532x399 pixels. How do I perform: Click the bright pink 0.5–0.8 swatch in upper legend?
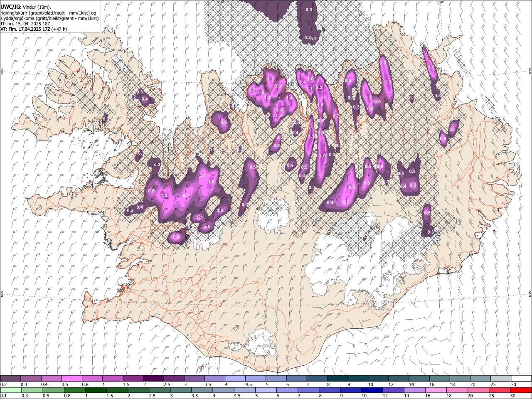[x=72, y=379]
